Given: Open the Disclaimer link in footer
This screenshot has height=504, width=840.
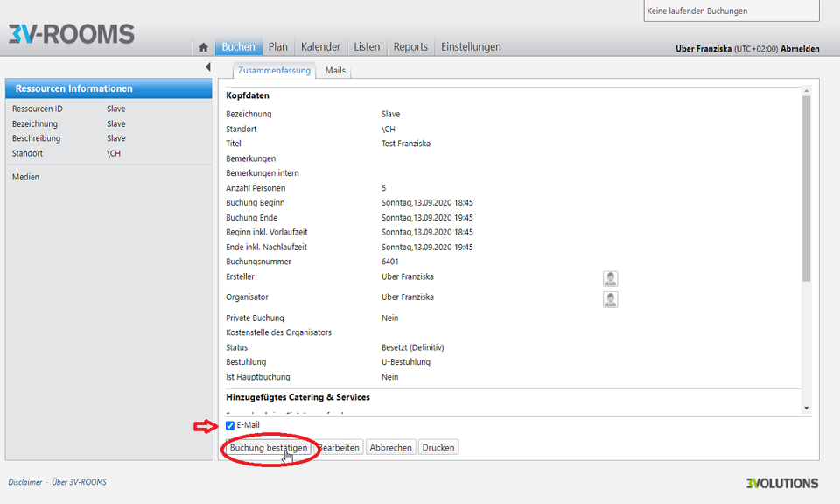Looking at the screenshot, I should [x=24, y=482].
